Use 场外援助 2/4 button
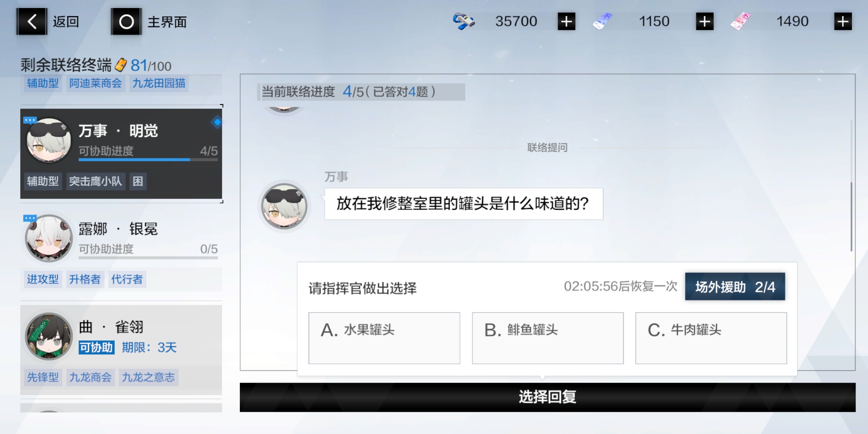Image resolution: width=868 pixels, height=434 pixels. pyautogui.click(x=735, y=287)
